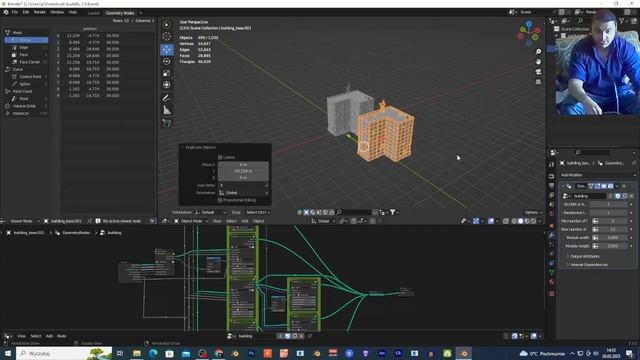The image size is (640, 360).
Task: Click the Blender logo menu icon
Action: [6, 12]
